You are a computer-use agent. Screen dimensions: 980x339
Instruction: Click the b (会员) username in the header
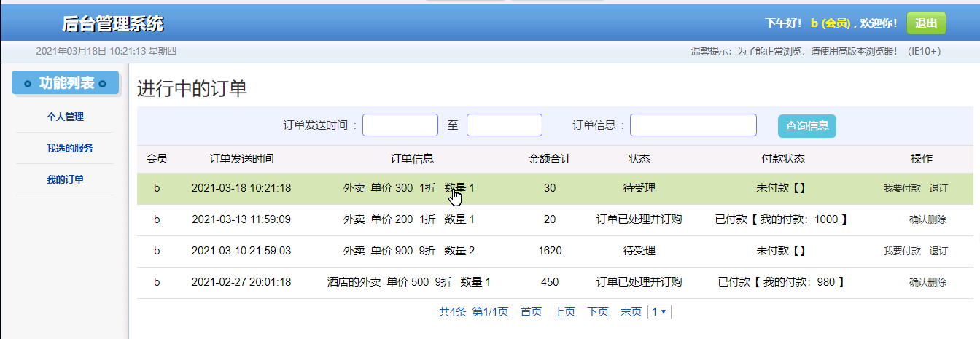(x=831, y=23)
